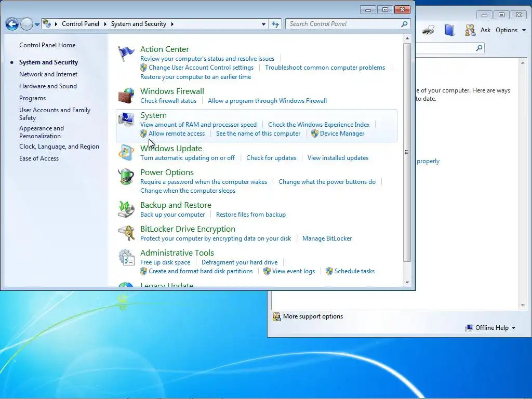Viewport: 532px width, 399px height.
Task: Go back with the Control Panel back arrow
Action: (12, 24)
